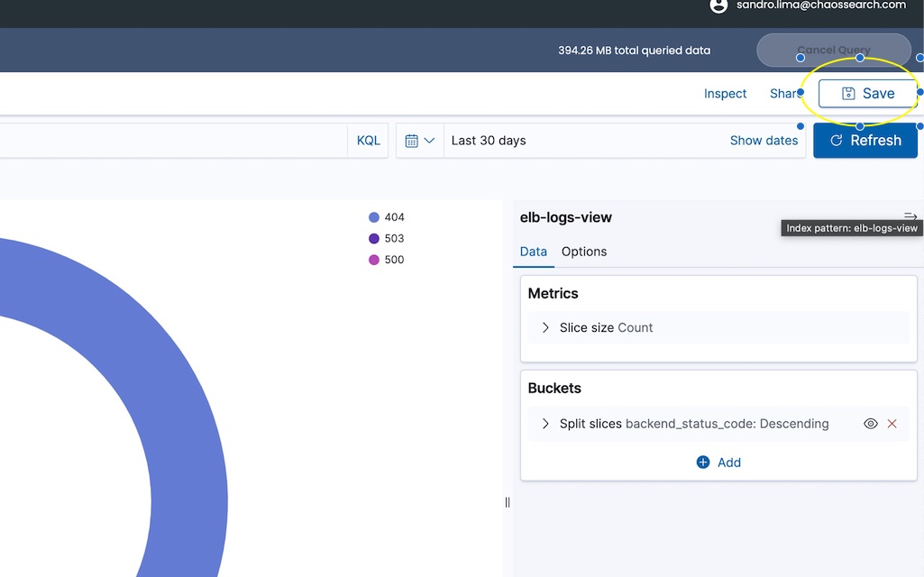
Task: Click the user account avatar icon
Action: [x=718, y=6]
